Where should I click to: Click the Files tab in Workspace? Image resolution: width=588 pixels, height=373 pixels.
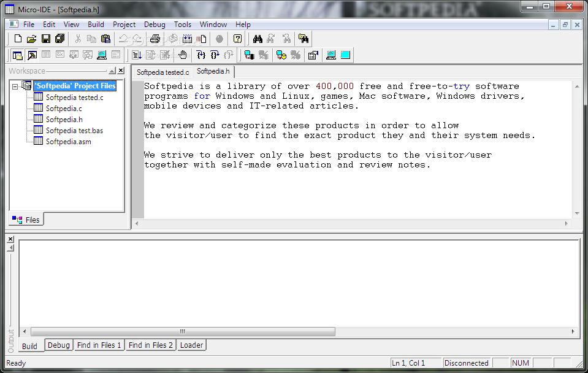[x=26, y=220]
